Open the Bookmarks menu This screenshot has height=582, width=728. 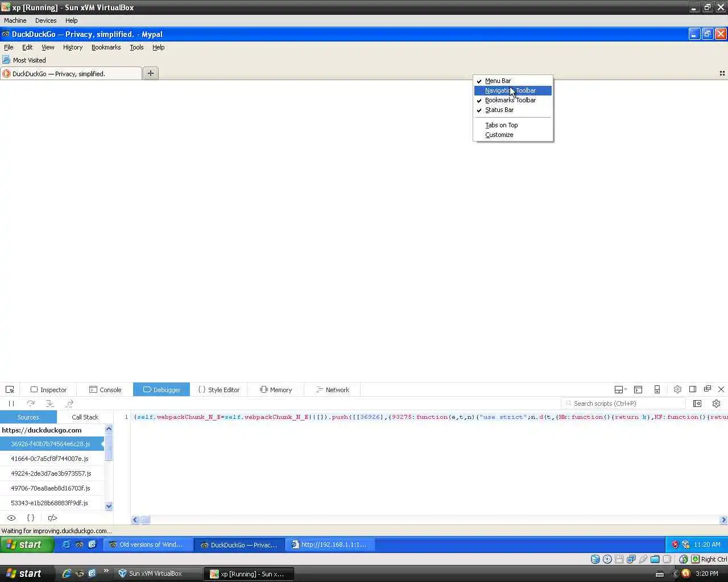point(106,47)
